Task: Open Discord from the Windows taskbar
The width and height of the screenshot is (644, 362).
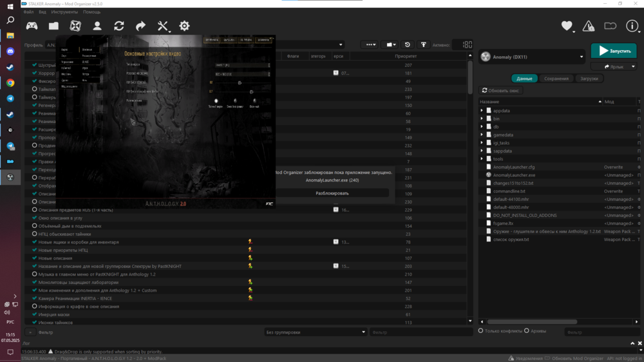Action: [x=10, y=51]
